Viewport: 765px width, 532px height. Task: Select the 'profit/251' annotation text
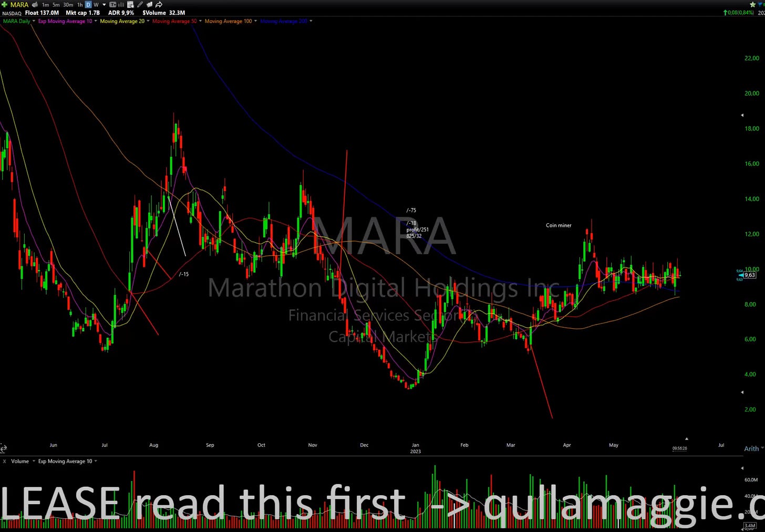[x=417, y=230]
